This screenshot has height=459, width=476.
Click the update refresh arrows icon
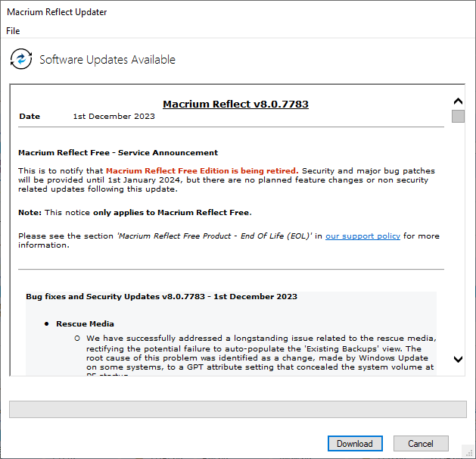tap(21, 59)
